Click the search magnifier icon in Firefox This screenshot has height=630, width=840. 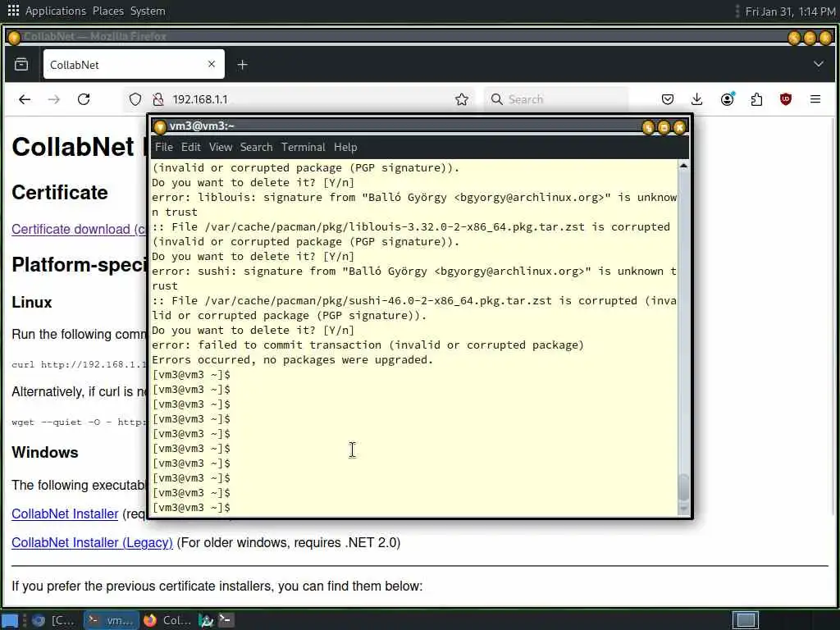tap(496, 99)
